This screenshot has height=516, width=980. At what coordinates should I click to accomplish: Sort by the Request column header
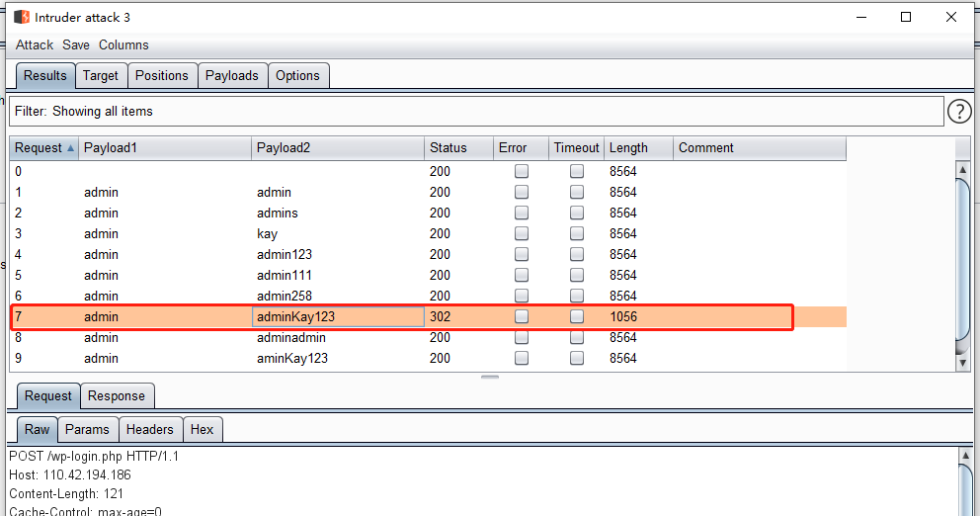[x=43, y=148]
